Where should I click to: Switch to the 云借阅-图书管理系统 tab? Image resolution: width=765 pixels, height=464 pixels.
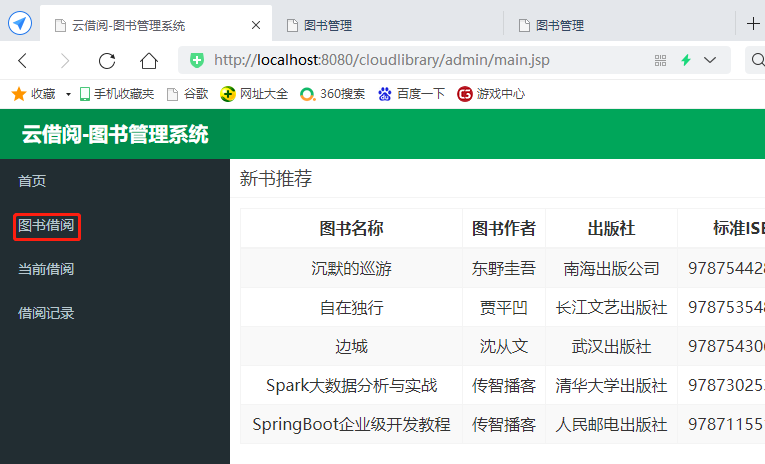156,24
